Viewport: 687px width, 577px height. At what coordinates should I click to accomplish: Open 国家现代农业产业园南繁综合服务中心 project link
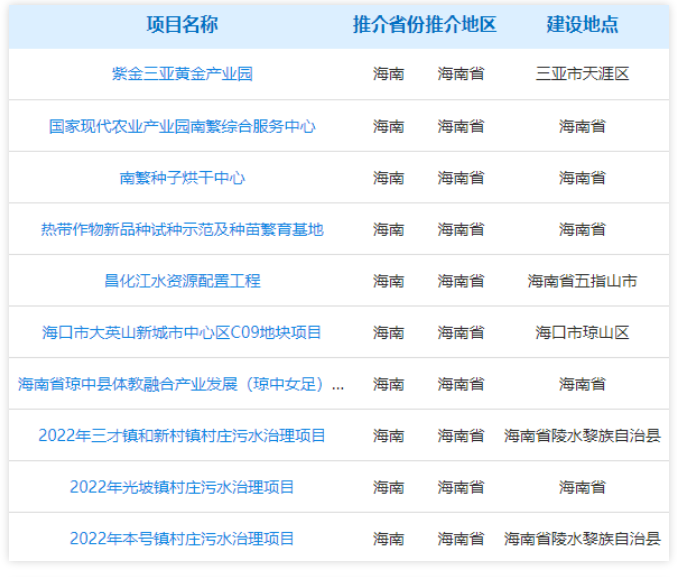[x=182, y=126]
